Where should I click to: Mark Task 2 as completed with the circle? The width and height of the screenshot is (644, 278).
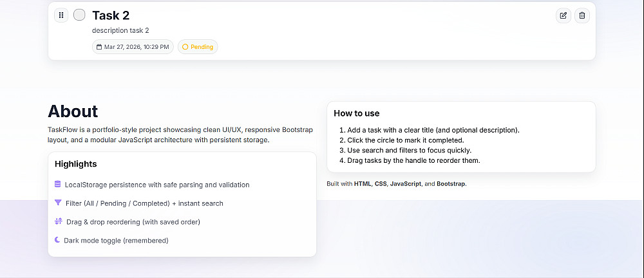point(79,15)
